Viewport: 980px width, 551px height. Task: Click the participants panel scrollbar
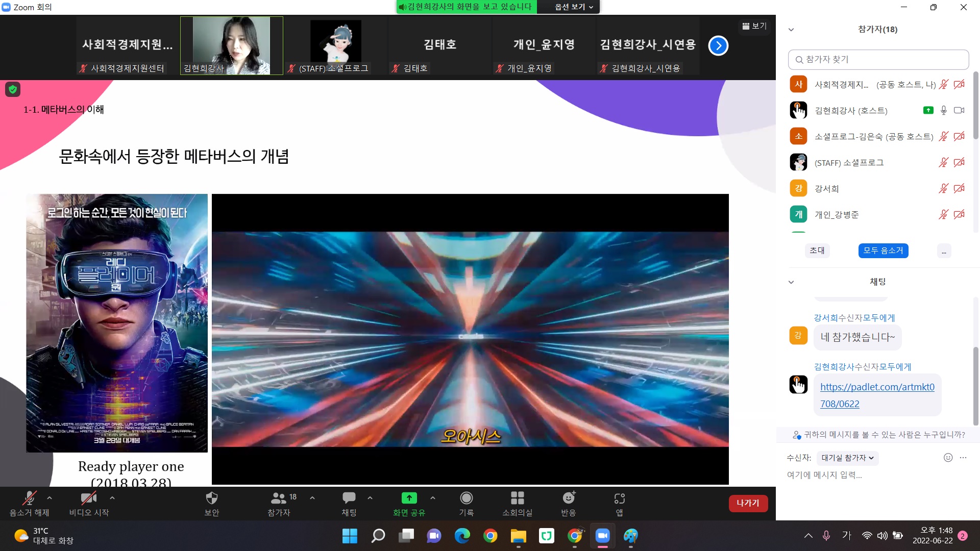coord(976,105)
